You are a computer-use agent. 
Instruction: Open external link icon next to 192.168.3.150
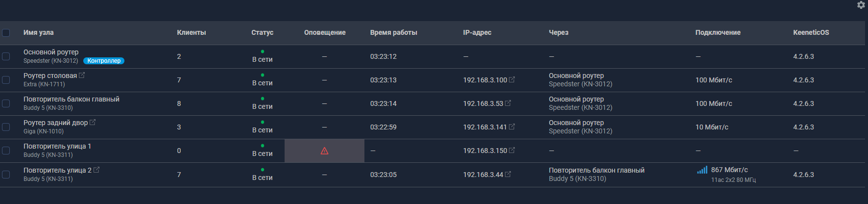[512, 150]
